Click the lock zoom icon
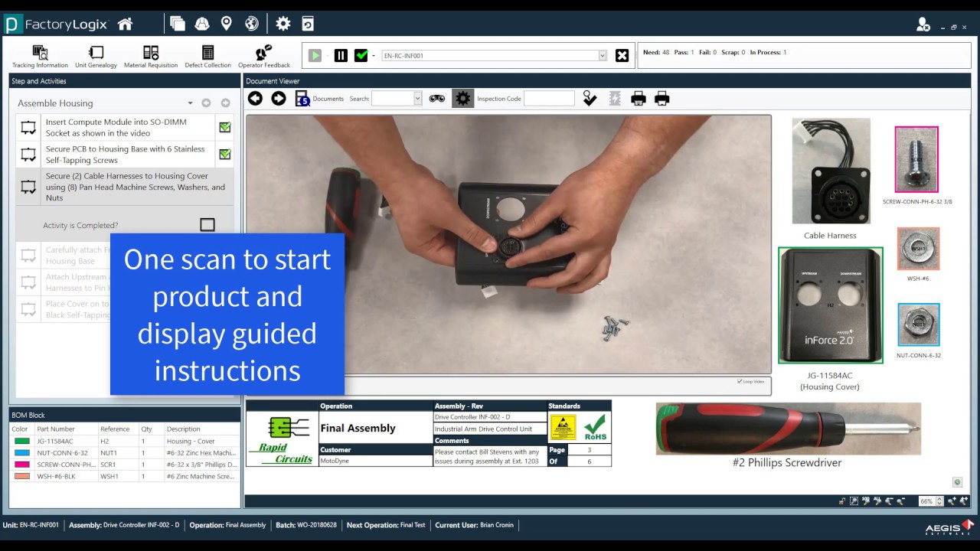The image size is (980, 551). coord(842,501)
